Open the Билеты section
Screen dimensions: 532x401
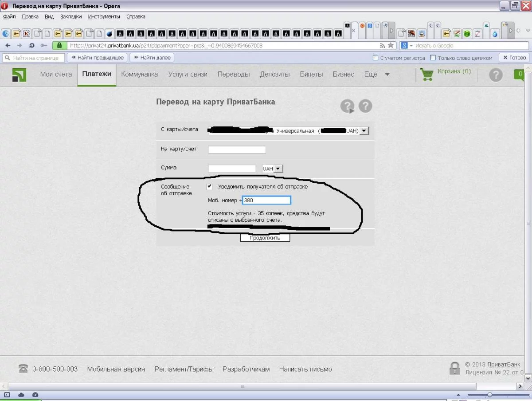[311, 75]
